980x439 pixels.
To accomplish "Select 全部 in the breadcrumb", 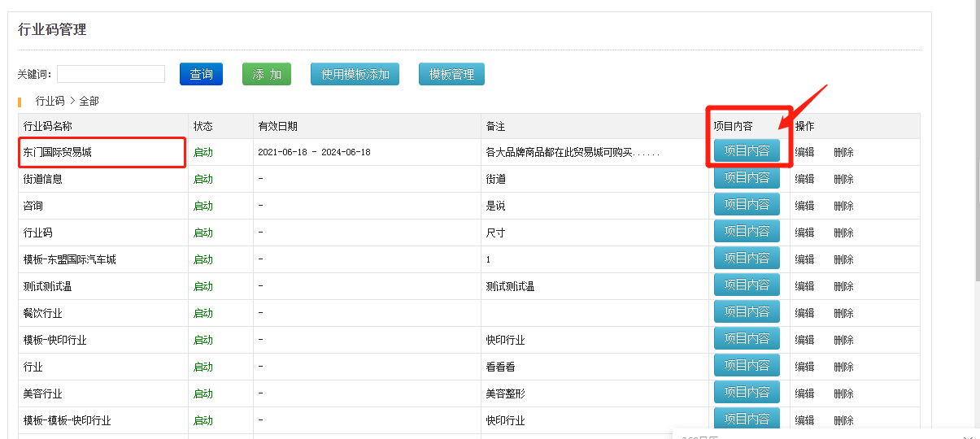I will tap(89, 102).
